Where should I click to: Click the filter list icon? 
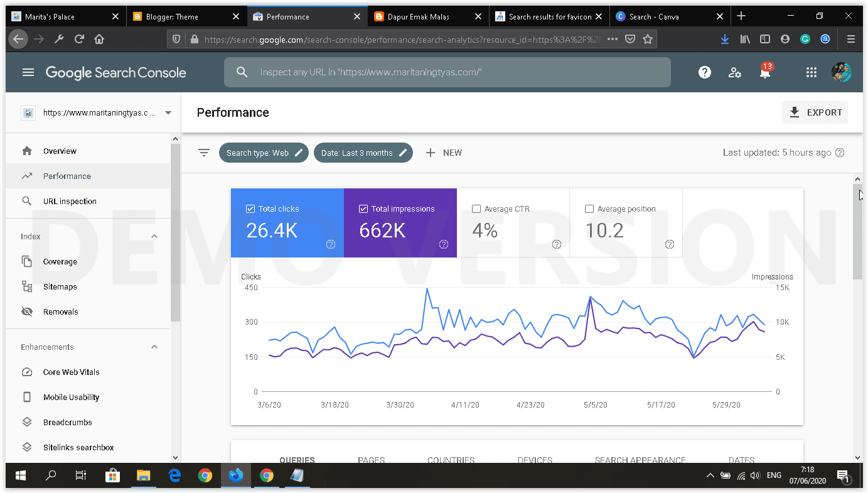(204, 153)
